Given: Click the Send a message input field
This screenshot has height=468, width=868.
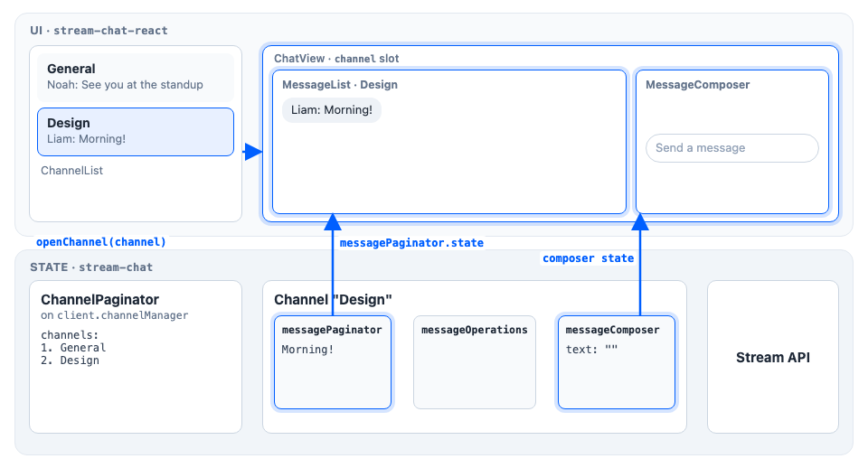Looking at the screenshot, I should (731, 147).
